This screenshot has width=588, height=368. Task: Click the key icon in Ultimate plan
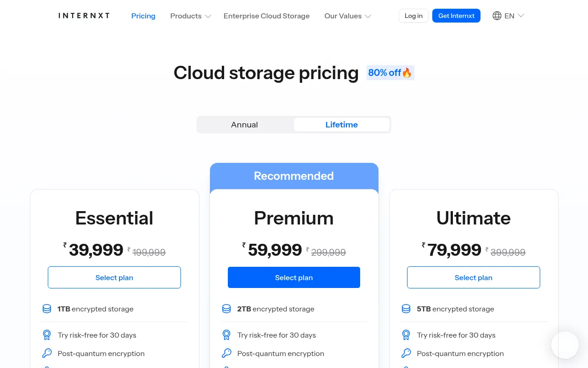406,353
